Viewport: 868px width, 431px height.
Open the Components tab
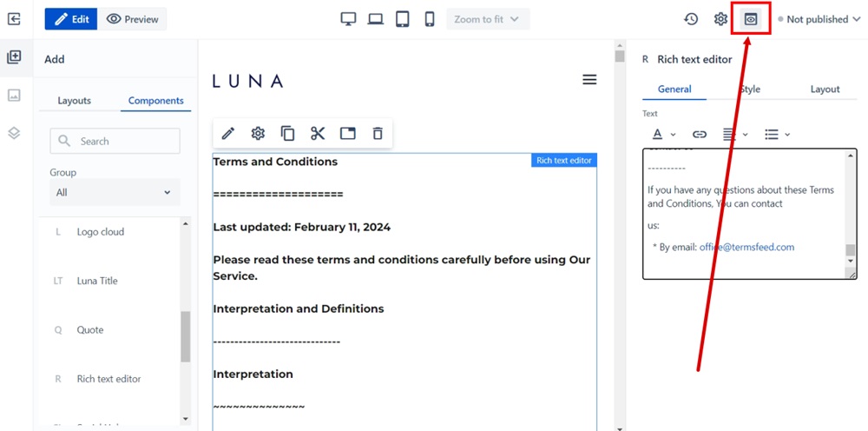[156, 101]
